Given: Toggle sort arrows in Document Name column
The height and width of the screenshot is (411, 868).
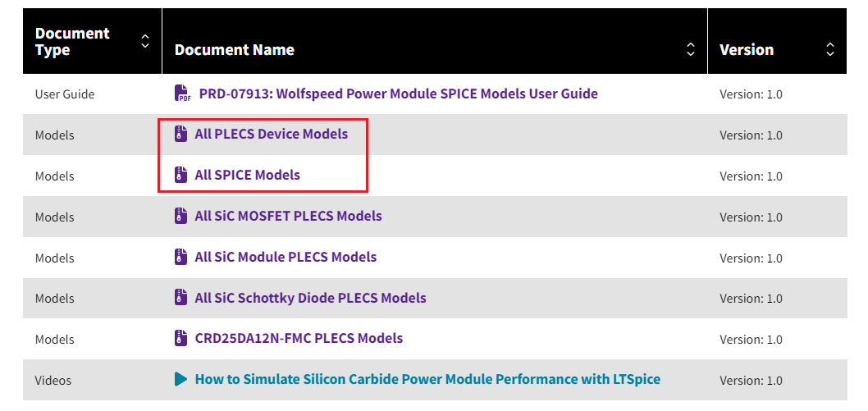Looking at the screenshot, I should pyautogui.click(x=691, y=50).
